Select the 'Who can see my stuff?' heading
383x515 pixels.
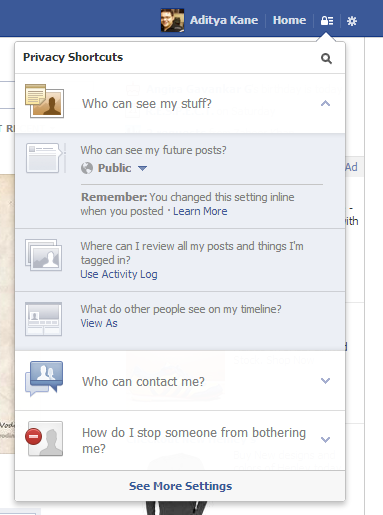point(147,104)
